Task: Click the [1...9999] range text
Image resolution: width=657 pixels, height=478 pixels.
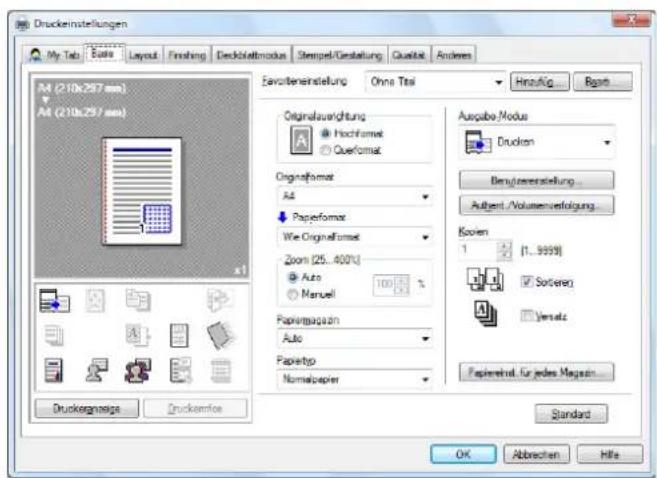Action: 541,251
